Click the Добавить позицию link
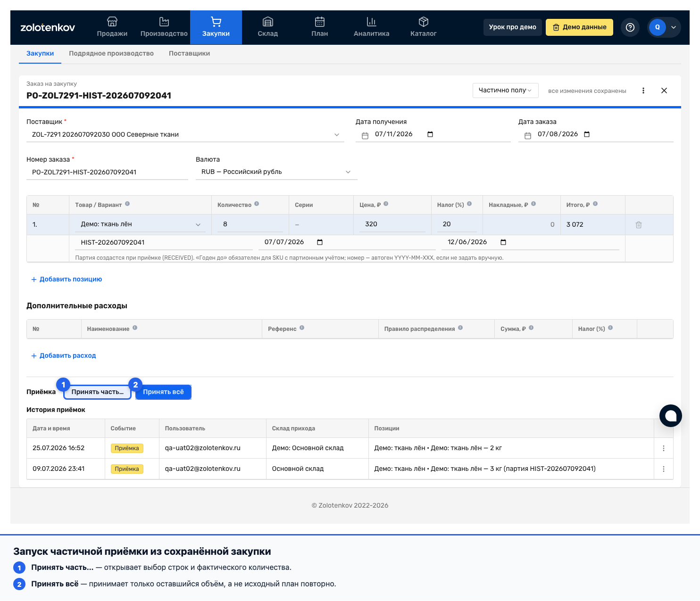700x601 pixels. (67, 279)
